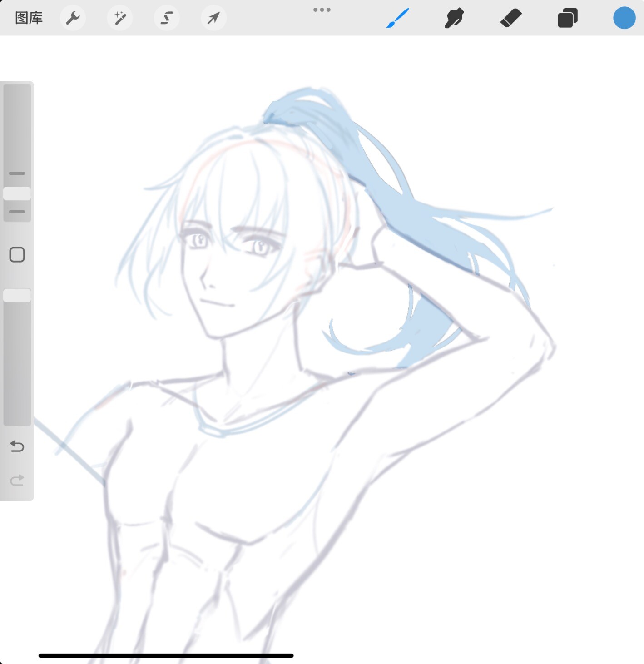Open the 图库 gallery
644x664 pixels.
pyautogui.click(x=29, y=18)
